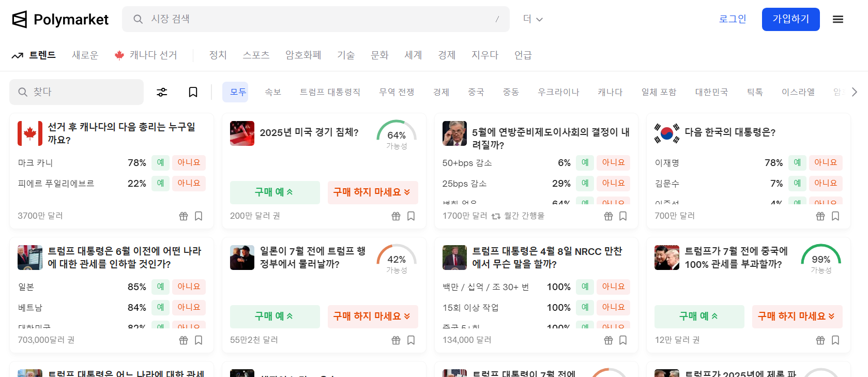
Task: Select the 스포츠 category tab
Action: click(x=256, y=55)
